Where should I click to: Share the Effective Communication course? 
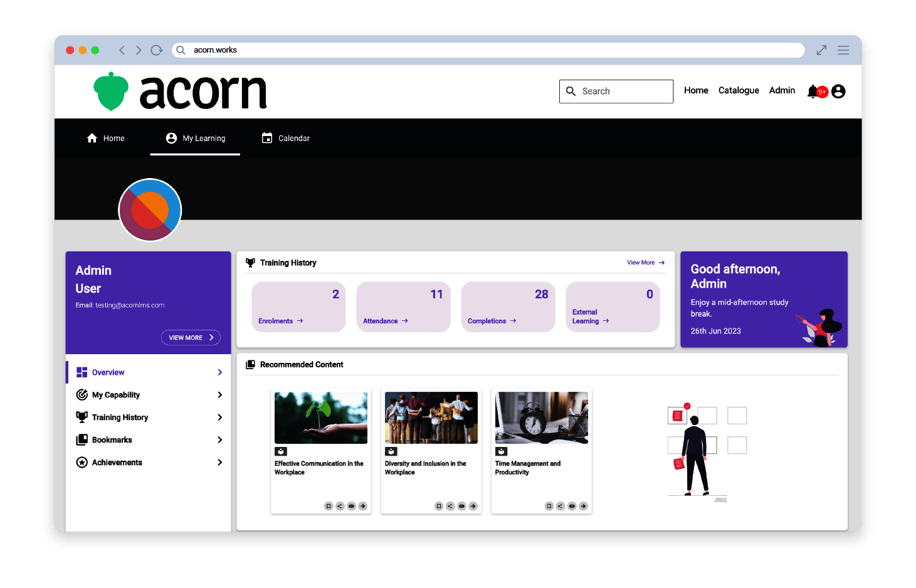click(340, 506)
